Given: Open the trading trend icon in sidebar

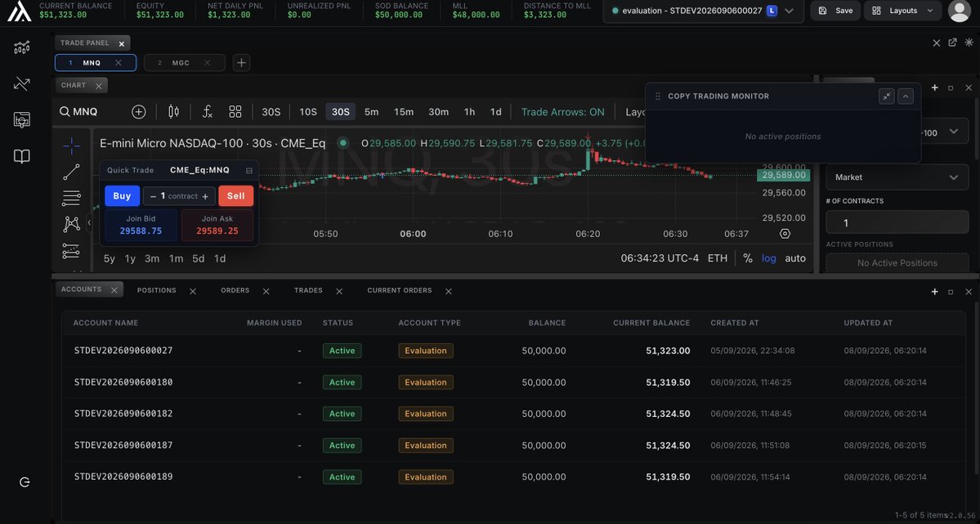Looking at the screenshot, I should click(x=22, y=83).
